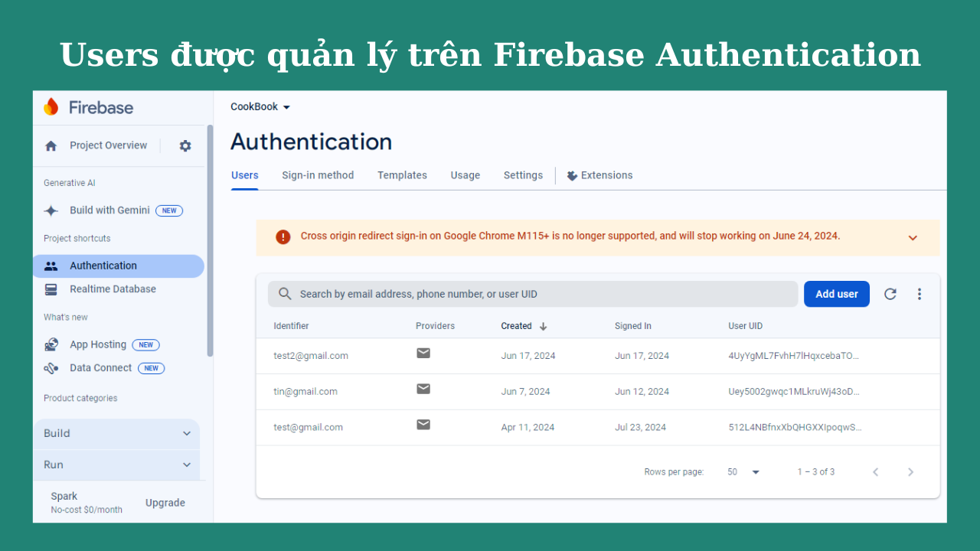Click the Realtime Database icon
980x551 pixels.
click(51, 289)
